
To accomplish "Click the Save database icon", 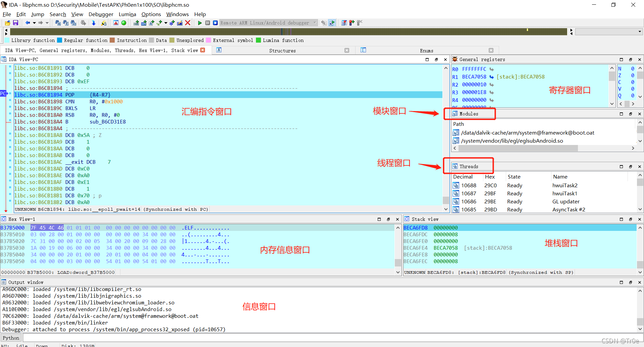I will pos(15,23).
